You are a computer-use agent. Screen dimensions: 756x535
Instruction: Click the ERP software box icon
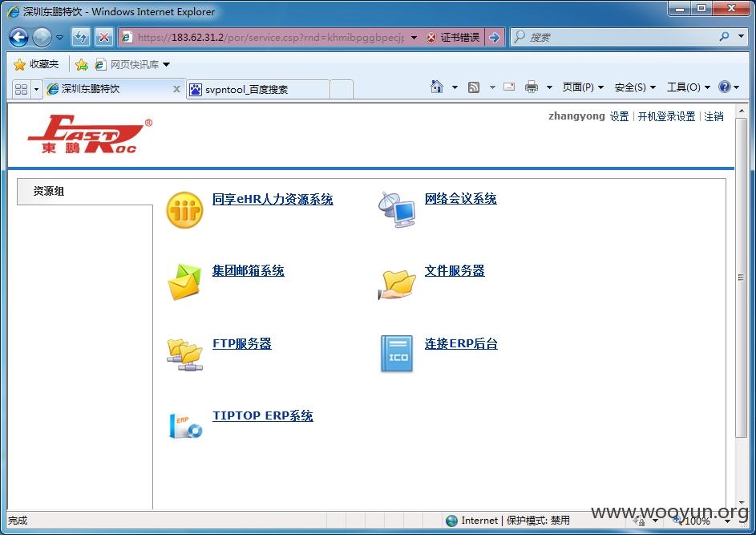[185, 425]
